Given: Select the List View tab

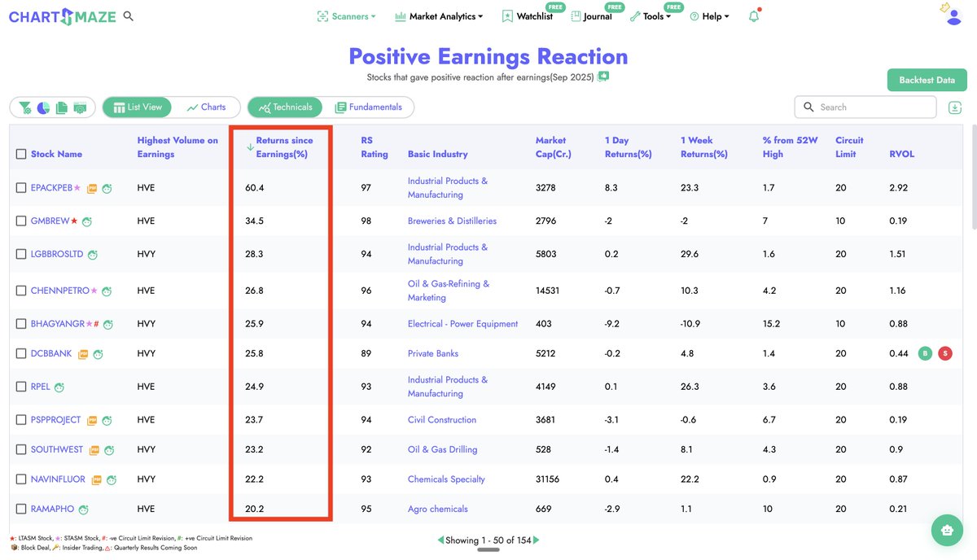Looking at the screenshot, I should tap(138, 107).
